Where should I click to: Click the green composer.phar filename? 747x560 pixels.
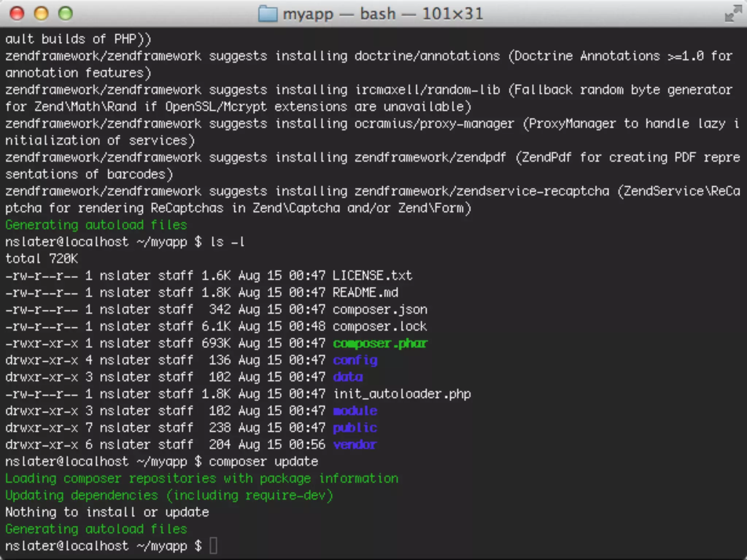pos(380,343)
